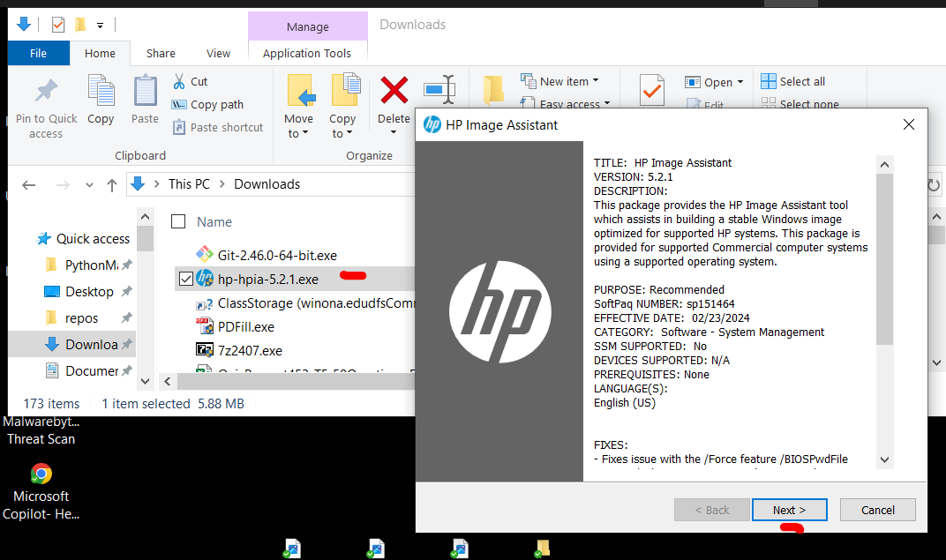Click the file list horizontal scroll-left arrow
Image resolution: width=946 pixels, height=560 pixels.
coord(168,381)
